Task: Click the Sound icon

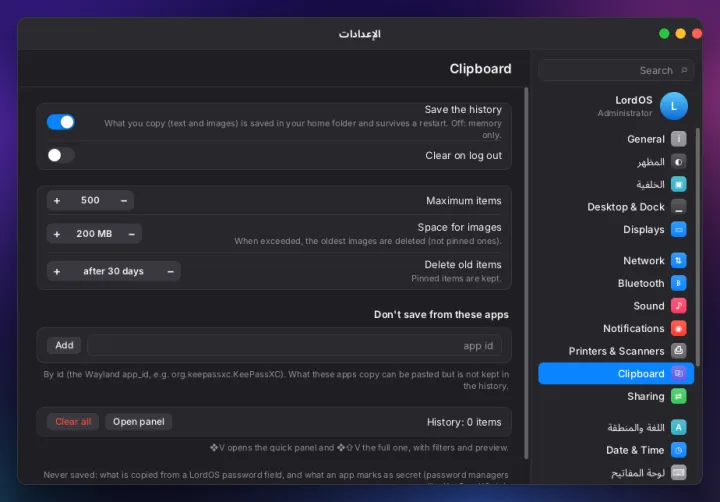Action: (678, 305)
